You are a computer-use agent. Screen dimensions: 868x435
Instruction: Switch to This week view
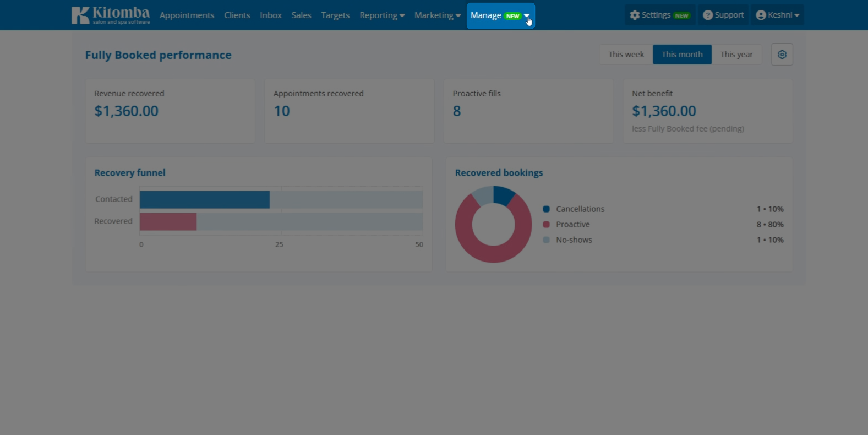(626, 55)
